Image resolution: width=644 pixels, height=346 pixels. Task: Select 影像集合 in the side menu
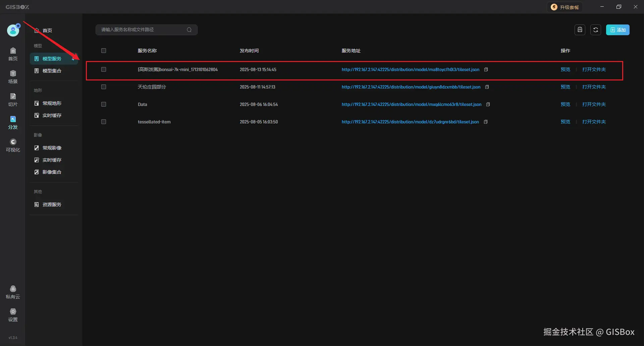[54, 172]
